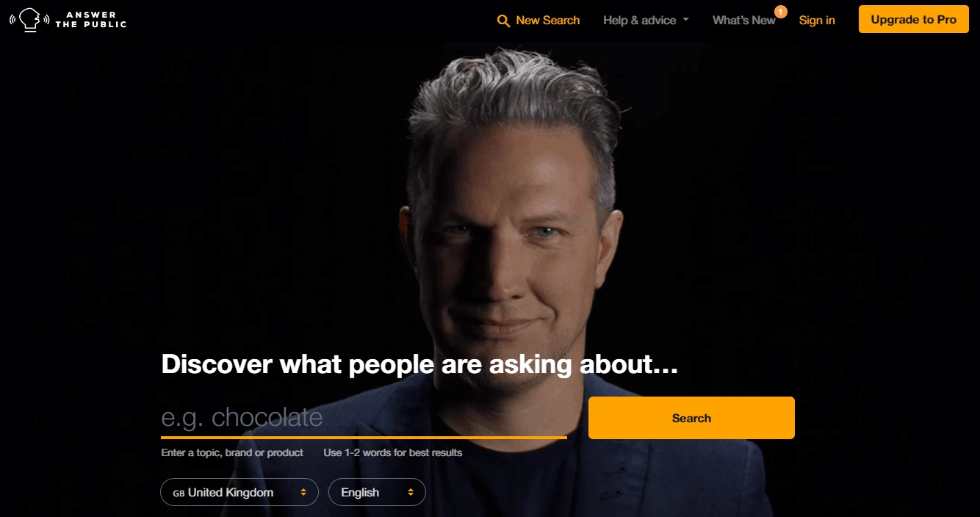
Task: Expand the Help & advice caret arrow
Action: point(685,20)
